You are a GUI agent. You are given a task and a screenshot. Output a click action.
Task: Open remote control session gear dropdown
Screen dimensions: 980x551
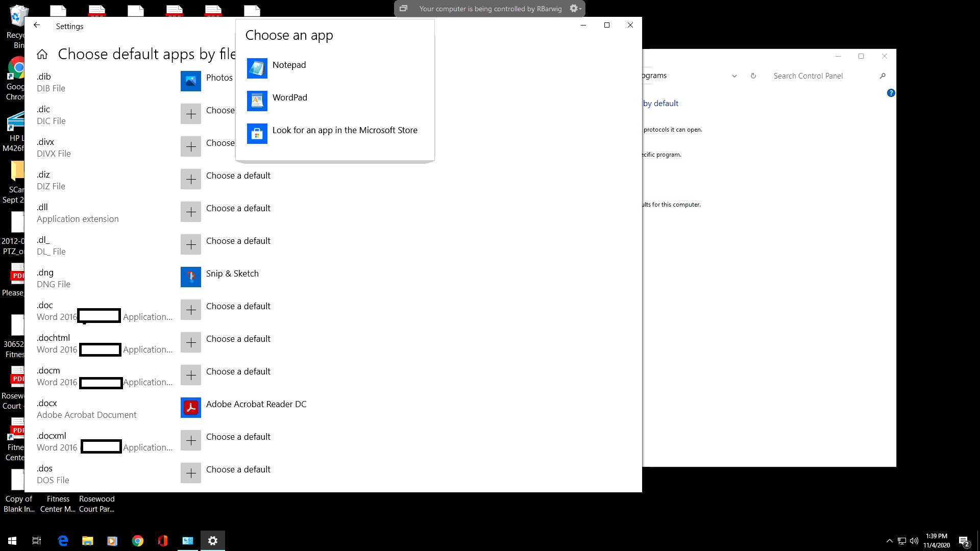[x=575, y=9]
